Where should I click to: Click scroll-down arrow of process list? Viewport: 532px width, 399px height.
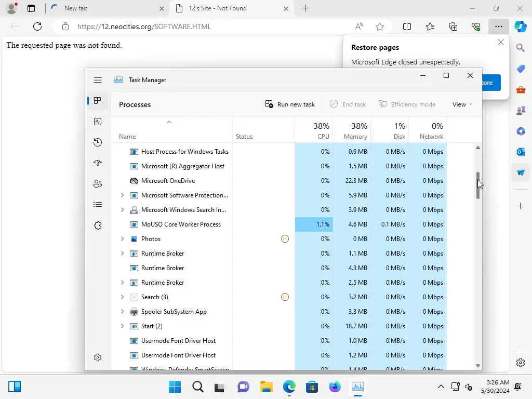tap(478, 366)
